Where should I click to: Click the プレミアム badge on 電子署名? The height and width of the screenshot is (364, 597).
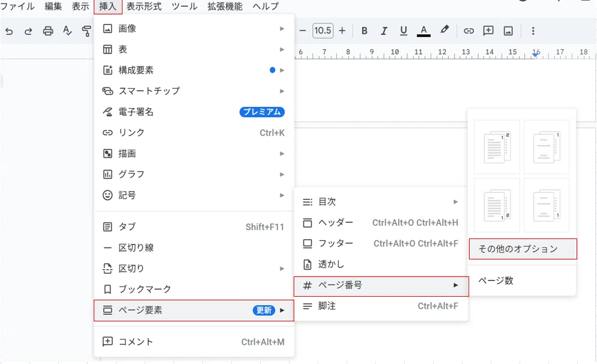(262, 112)
